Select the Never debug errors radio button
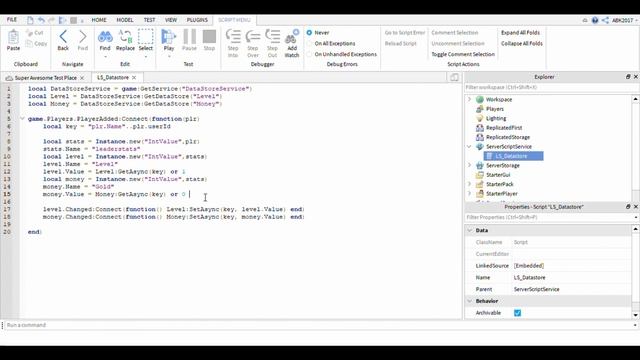Image resolution: width=640 pixels, height=360 pixels. (309, 32)
